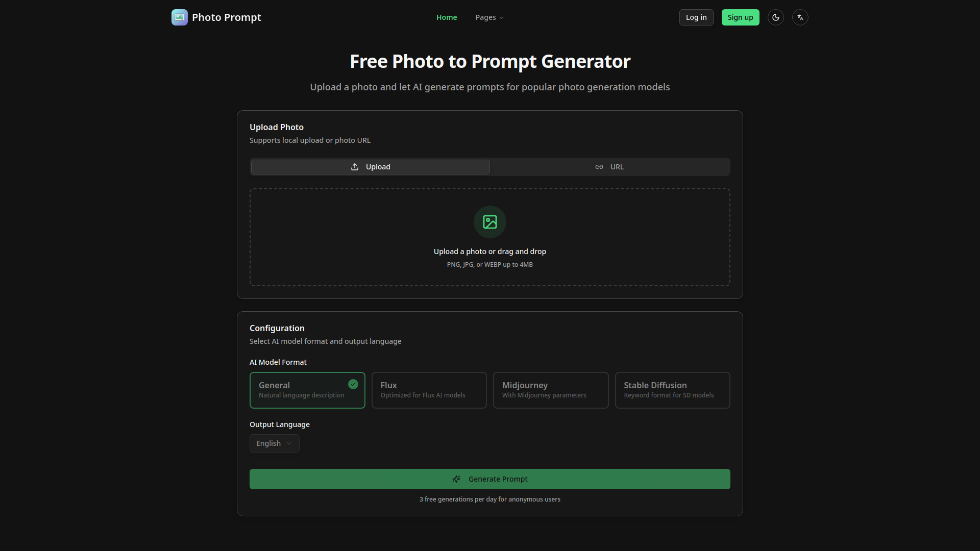This screenshot has height=551, width=980.
Task: Click the Photo Prompt logo icon
Action: pyautogui.click(x=179, y=17)
